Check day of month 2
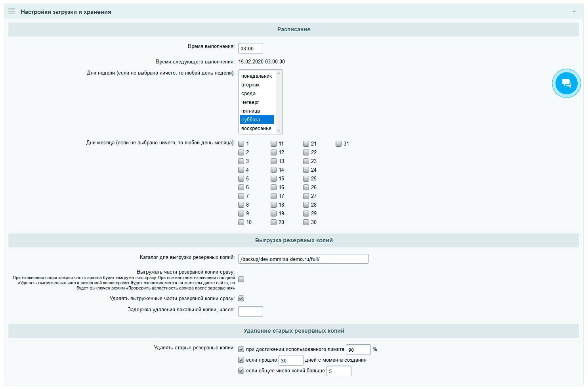Image resolution: width=588 pixels, height=389 pixels. [x=241, y=152]
